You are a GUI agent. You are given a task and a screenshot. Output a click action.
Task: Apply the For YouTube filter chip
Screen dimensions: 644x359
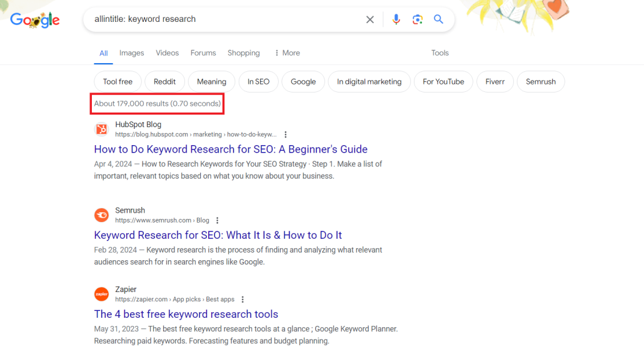click(443, 82)
